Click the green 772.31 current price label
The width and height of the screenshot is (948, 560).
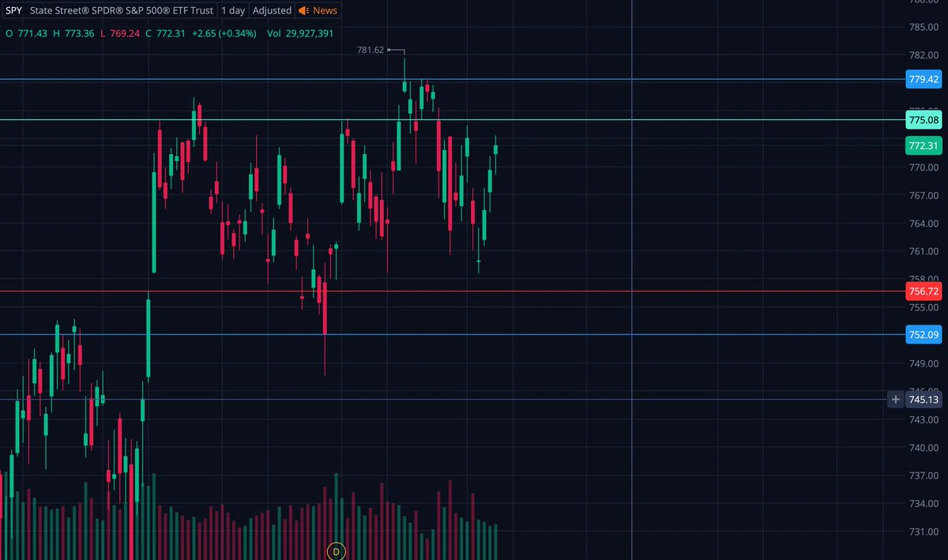(x=924, y=145)
